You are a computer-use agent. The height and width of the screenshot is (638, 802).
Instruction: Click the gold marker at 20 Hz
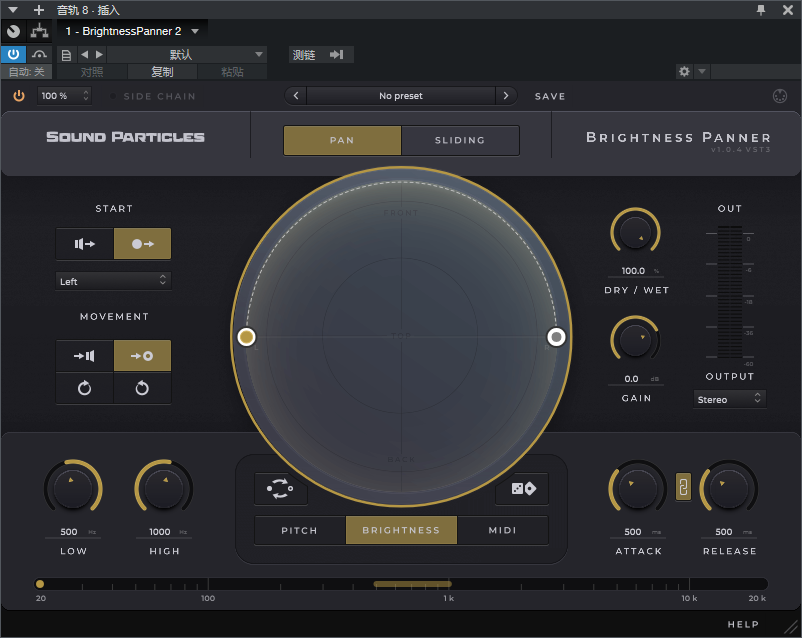pyautogui.click(x=40, y=584)
